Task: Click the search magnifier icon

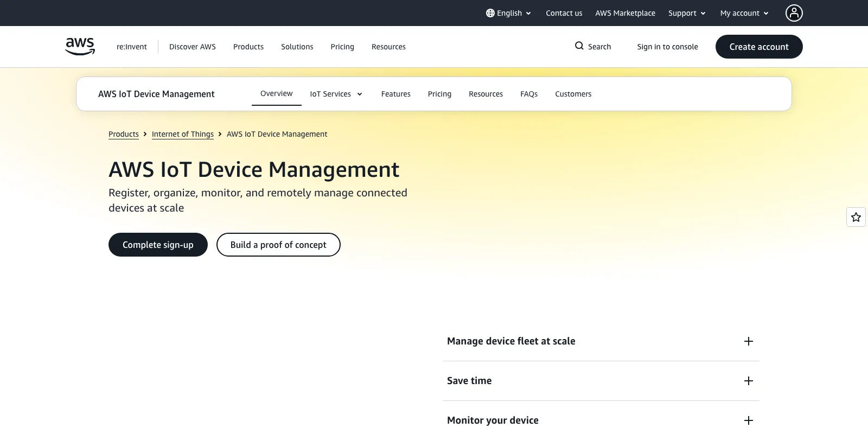Action: (579, 46)
